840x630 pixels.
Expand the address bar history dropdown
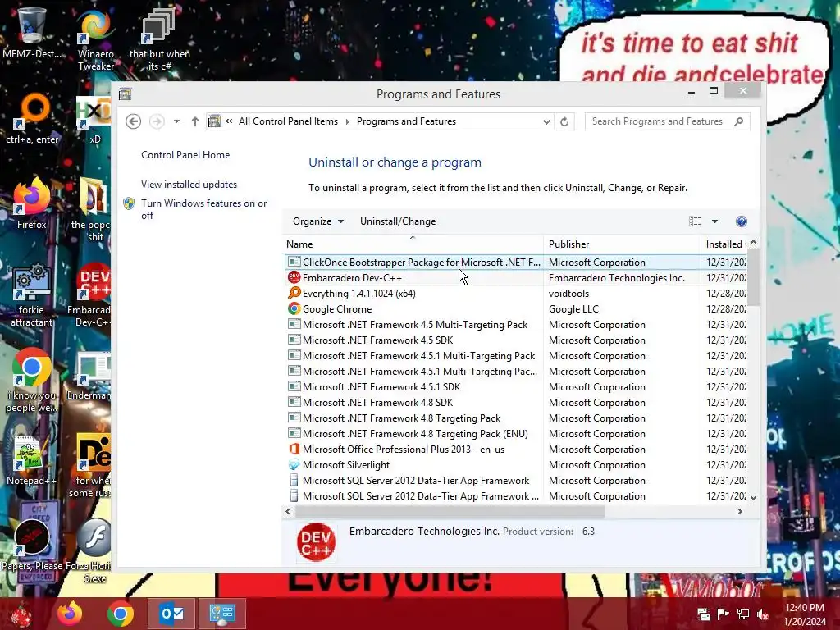(546, 121)
